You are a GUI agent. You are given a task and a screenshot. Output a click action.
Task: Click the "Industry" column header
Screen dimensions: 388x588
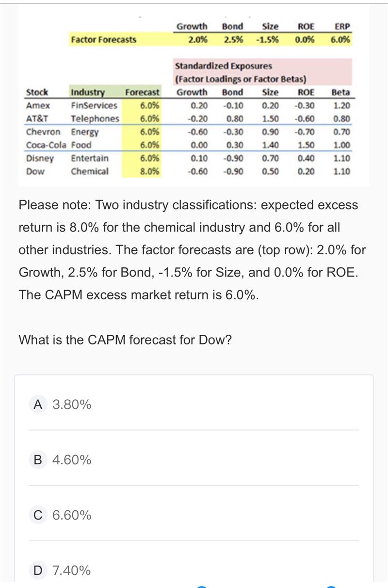[87, 92]
